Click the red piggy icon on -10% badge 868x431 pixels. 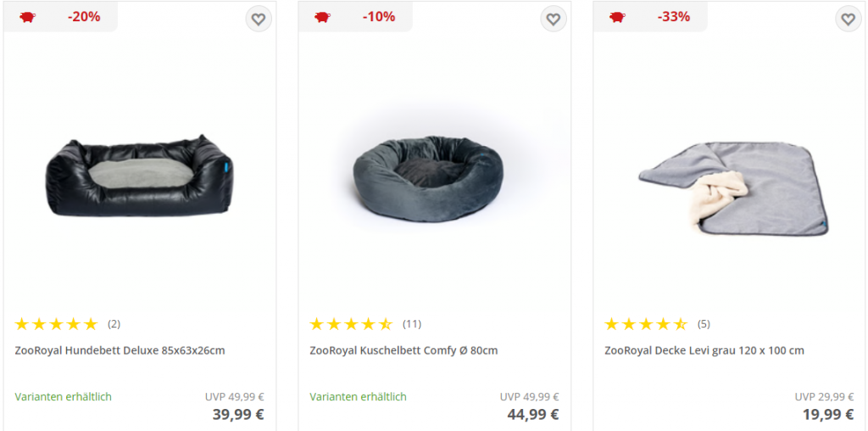coord(322,17)
